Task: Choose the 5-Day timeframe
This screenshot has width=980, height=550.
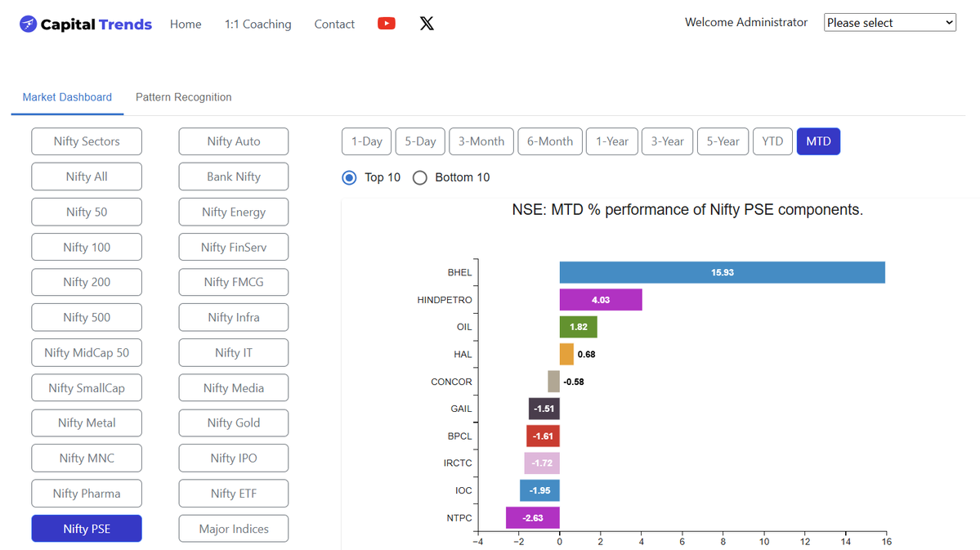Action: point(421,141)
